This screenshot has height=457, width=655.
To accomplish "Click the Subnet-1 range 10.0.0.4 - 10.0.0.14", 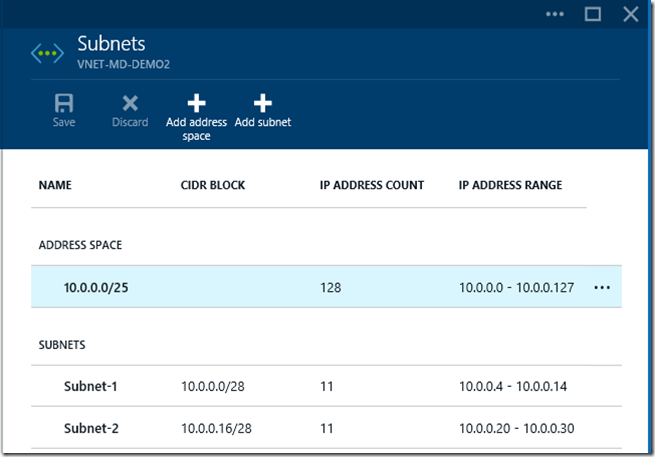I will [515, 385].
